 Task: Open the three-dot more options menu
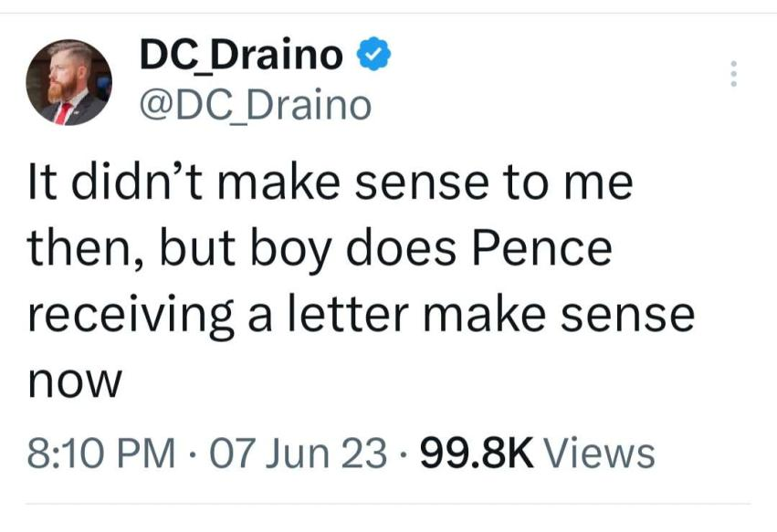[x=731, y=74]
